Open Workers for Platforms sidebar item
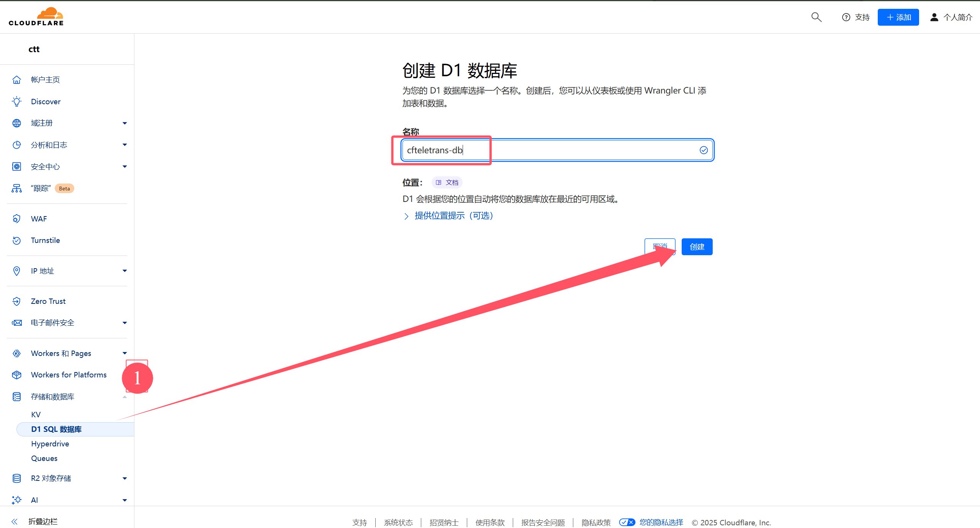The height and width of the screenshot is (528, 980). click(x=69, y=375)
